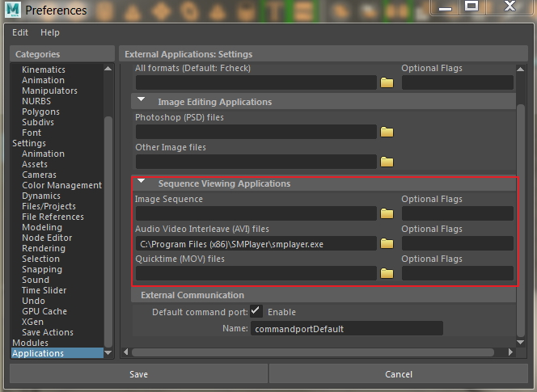This screenshot has height=392, width=537.
Task: Click Photoshop (PSD) files path field
Action: coord(256,132)
